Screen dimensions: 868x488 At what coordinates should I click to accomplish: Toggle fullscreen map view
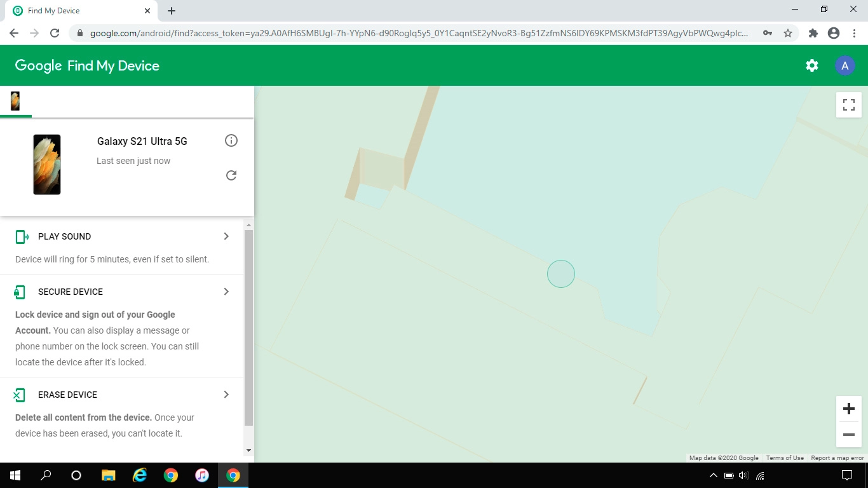(x=848, y=104)
